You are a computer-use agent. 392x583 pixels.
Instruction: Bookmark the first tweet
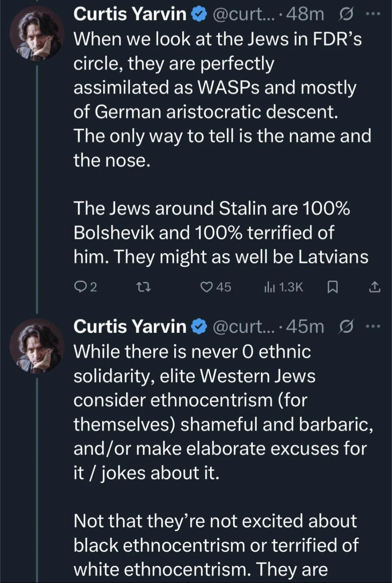332,287
